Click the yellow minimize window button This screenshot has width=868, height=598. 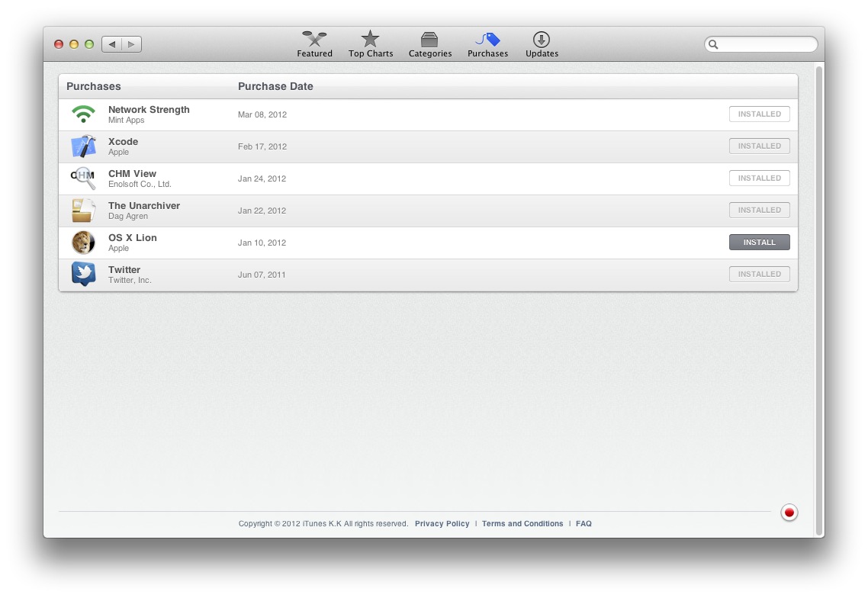click(x=74, y=44)
